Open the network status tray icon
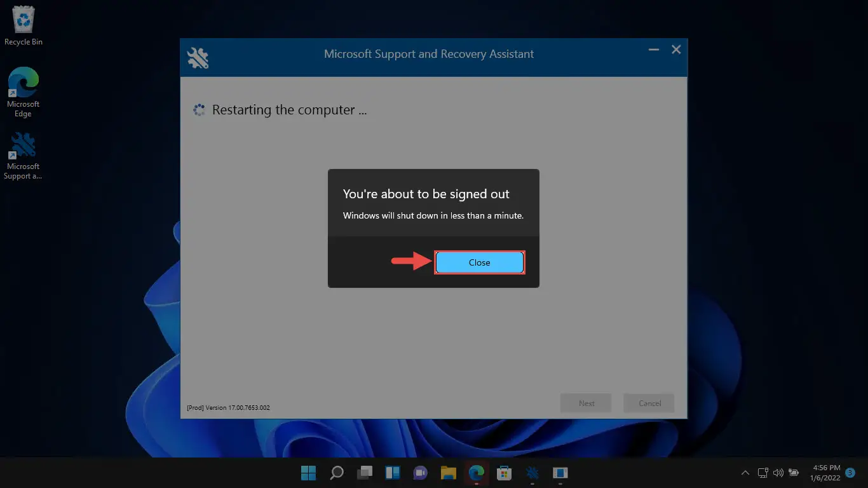868x488 pixels. click(763, 473)
